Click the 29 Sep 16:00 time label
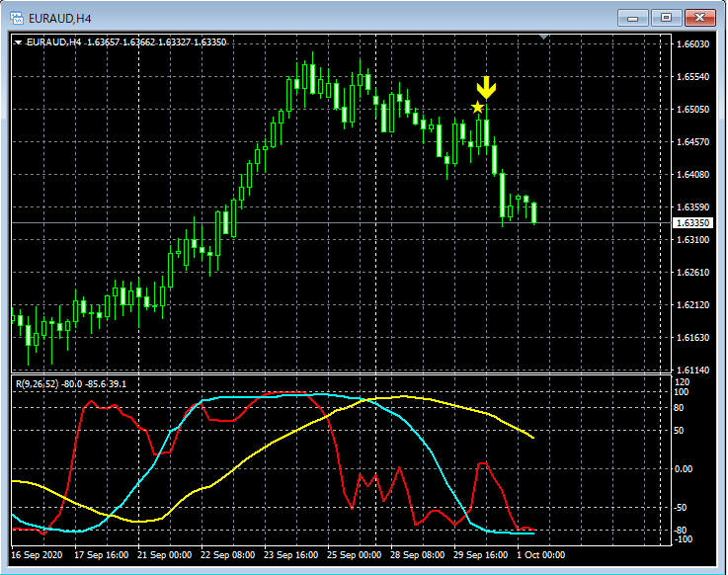The height and width of the screenshot is (575, 728). (x=480, y=555)
